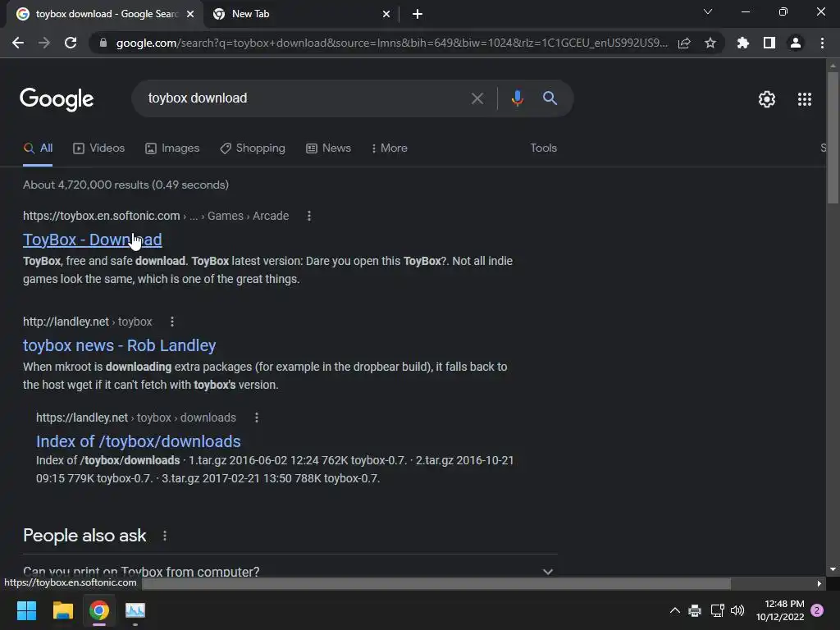The width and height of the screenshot is (840, 630).
Task: Open Google quick settings gear
Action: [x=767, y=99]
